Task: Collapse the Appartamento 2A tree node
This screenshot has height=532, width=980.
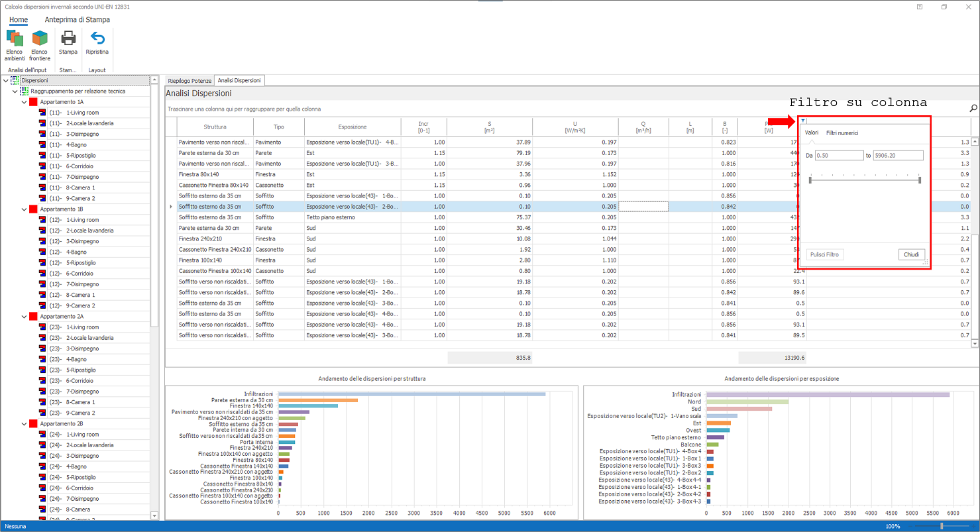Action: click(x=24, y=317)
